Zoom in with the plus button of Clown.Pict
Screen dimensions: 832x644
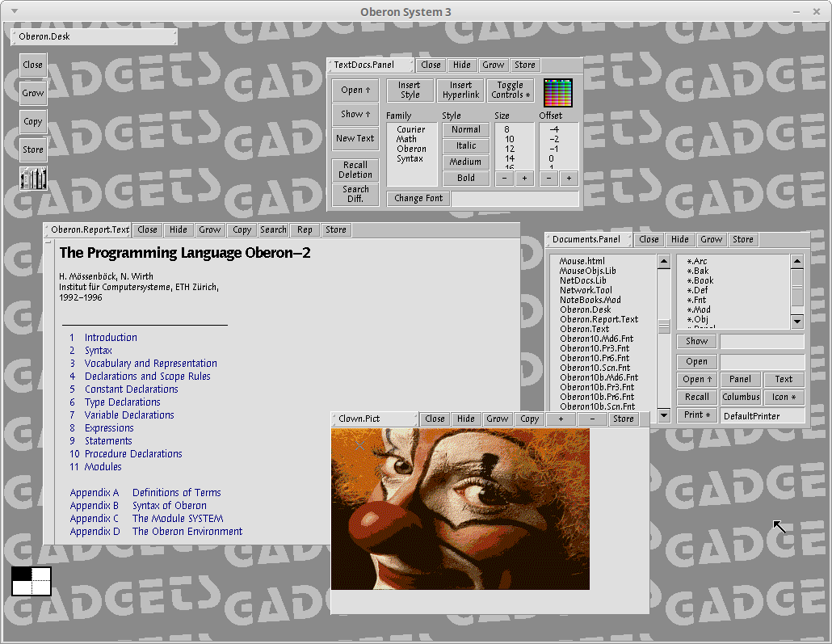(561, 419)
